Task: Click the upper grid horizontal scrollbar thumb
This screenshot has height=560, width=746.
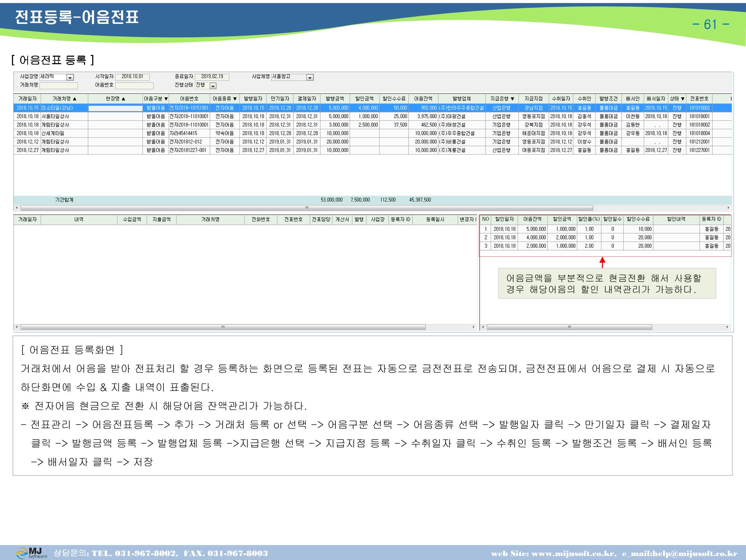Action: (307, 208)
